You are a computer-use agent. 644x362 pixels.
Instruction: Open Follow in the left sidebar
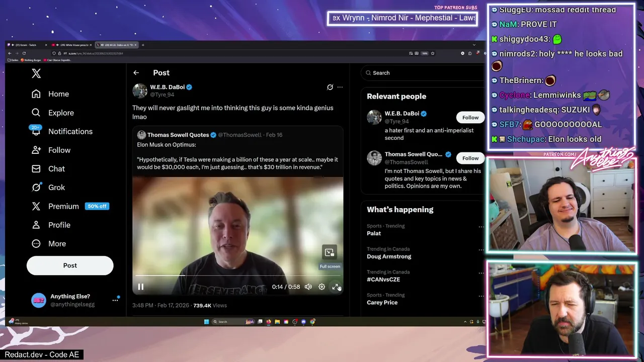(51, 150)
